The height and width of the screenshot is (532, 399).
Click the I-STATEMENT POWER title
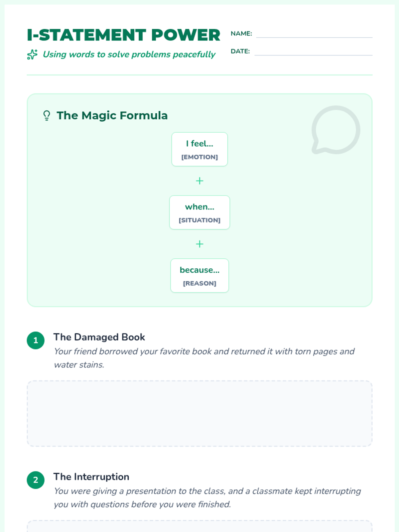coord(123,35)
